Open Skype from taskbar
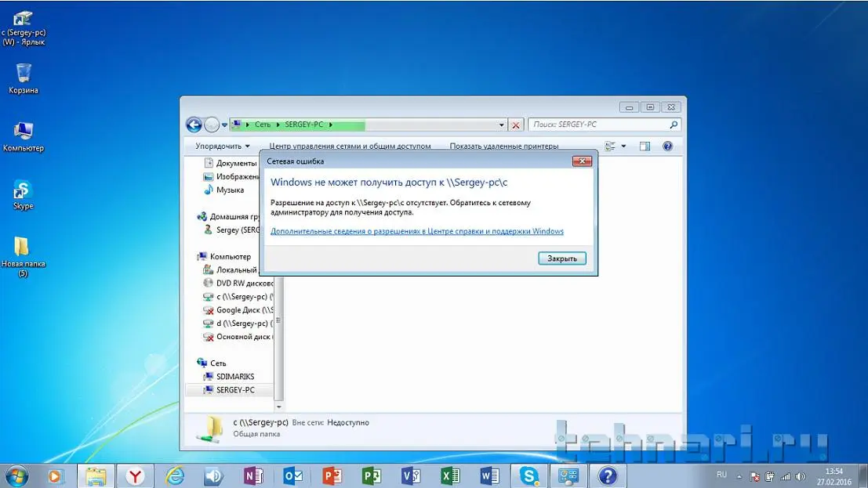The height and width of the screenshot is (488, 868). pos(528,475)
